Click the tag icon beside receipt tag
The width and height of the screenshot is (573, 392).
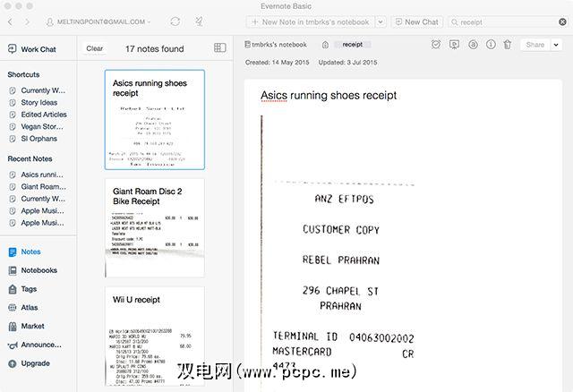(x=325, y=45)
